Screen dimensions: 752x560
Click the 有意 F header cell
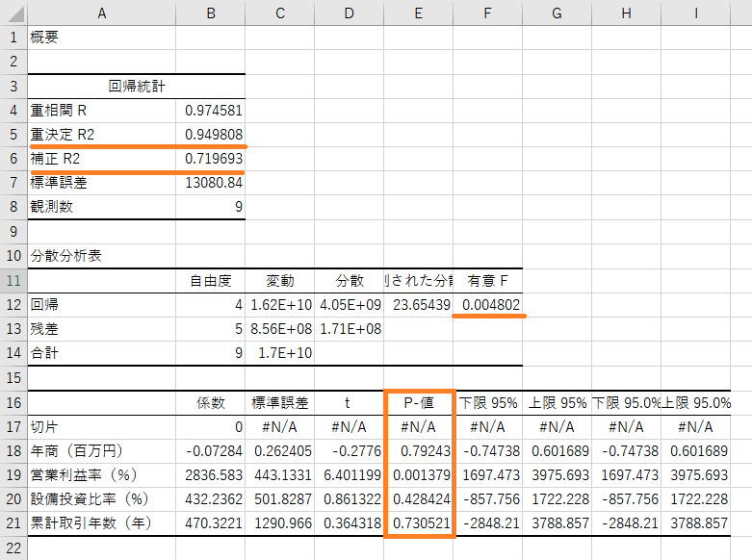pyautogui.click(x=488, y=280)
